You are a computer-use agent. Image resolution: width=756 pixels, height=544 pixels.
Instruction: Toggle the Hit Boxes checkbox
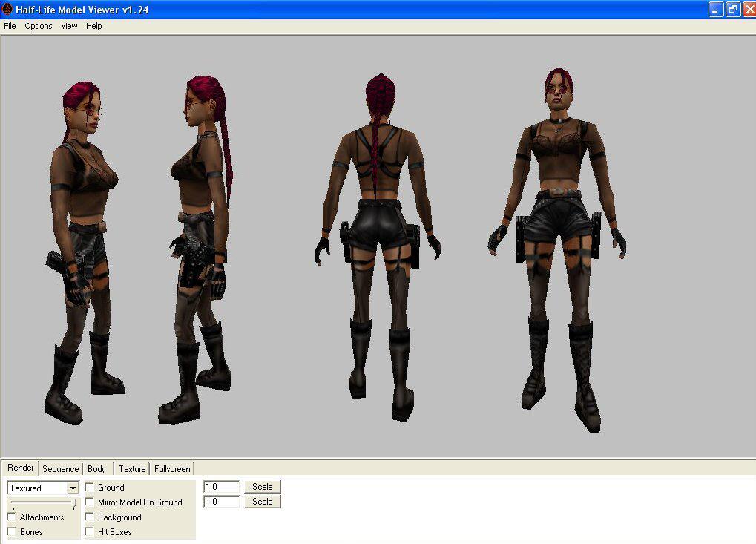[90, 532]
